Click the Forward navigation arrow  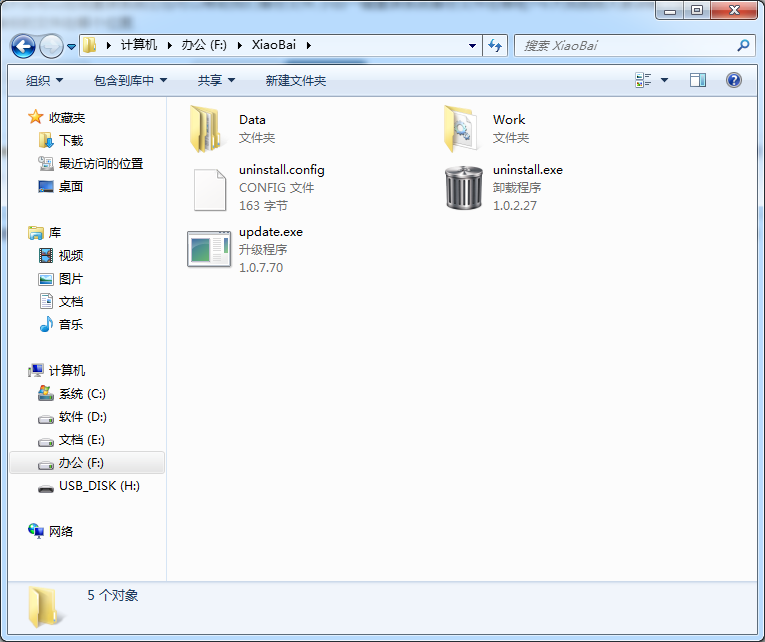(51, 46)
